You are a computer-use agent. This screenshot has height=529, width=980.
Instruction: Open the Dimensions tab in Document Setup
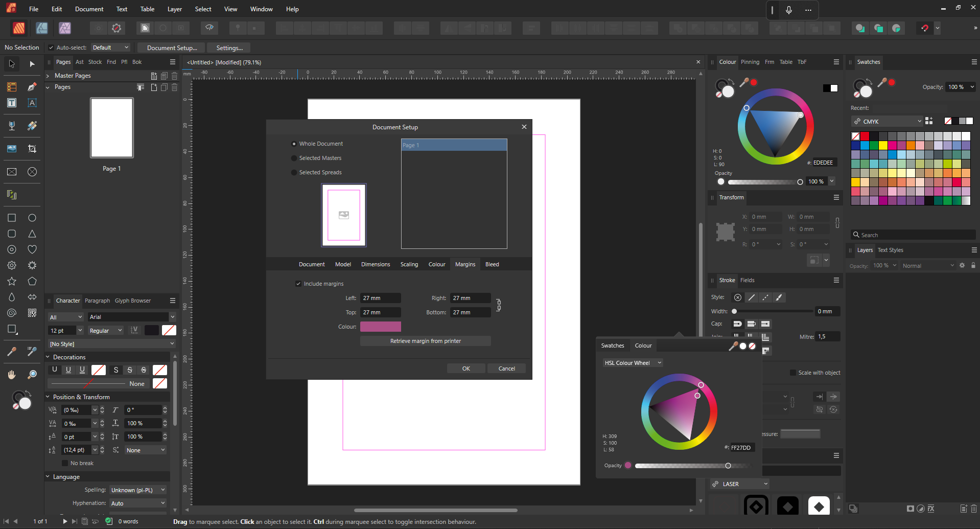click(x=376, y=264)
